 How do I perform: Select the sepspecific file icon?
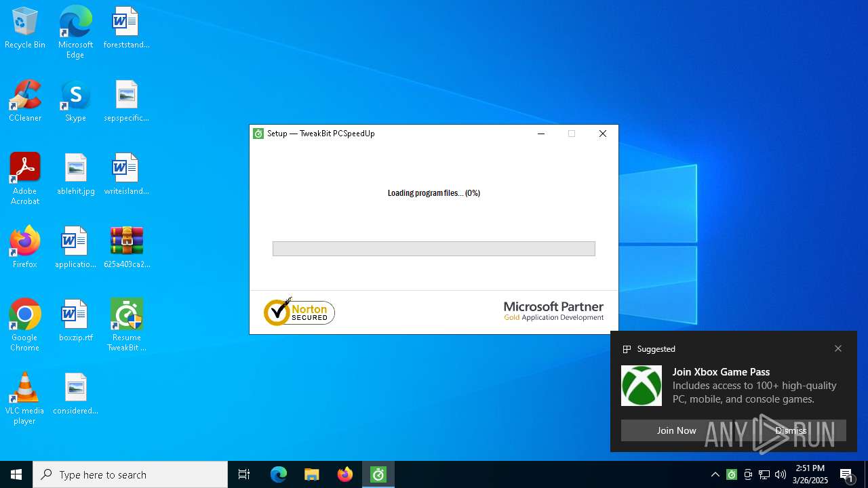pos(126,102)
